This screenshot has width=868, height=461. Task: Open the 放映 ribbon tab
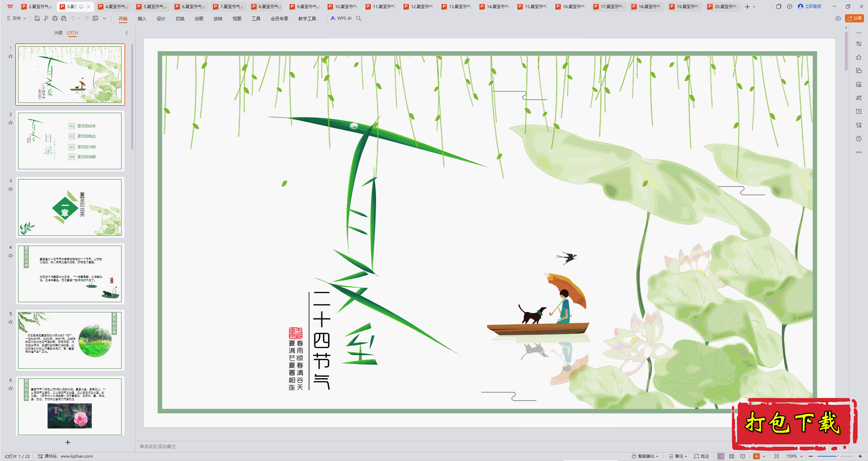(x=218, y=19)
